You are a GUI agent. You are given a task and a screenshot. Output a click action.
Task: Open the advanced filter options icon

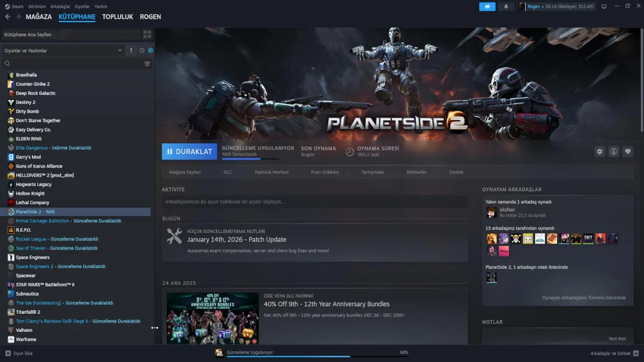(x=147, y=64)
